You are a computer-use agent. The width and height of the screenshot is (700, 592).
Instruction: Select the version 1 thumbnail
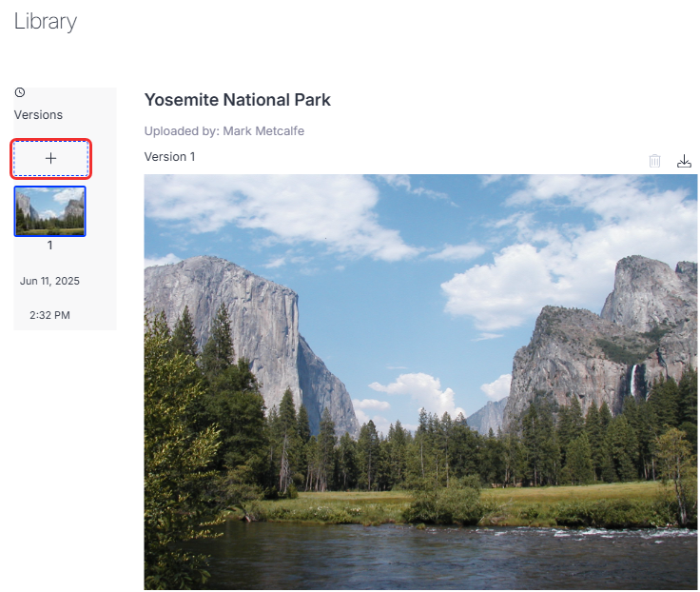[x=50, y=211]
